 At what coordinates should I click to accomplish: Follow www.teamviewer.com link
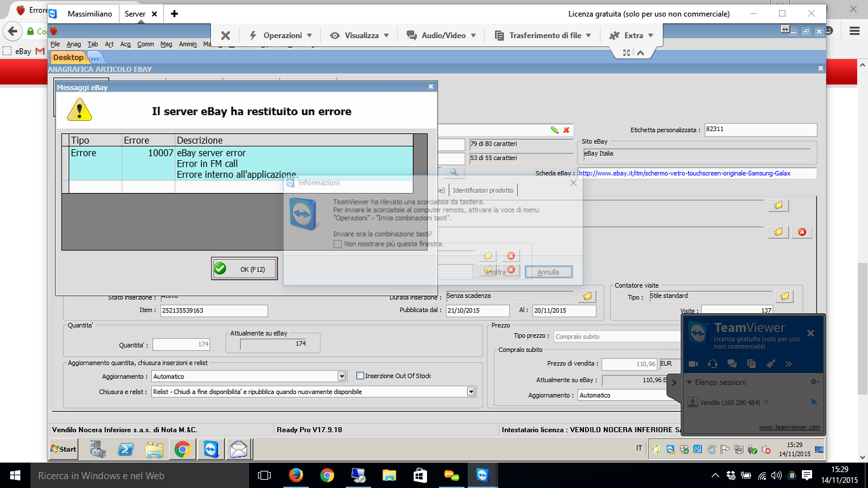pos(789,427)
